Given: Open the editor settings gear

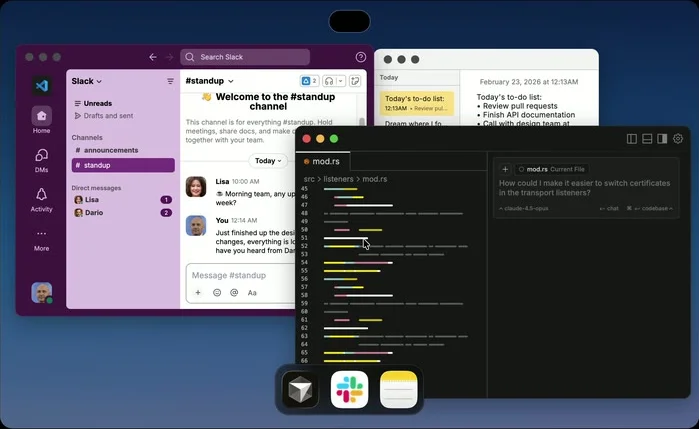Looking at the screenshot, I should pyautogui.click(x=678, y=139).
